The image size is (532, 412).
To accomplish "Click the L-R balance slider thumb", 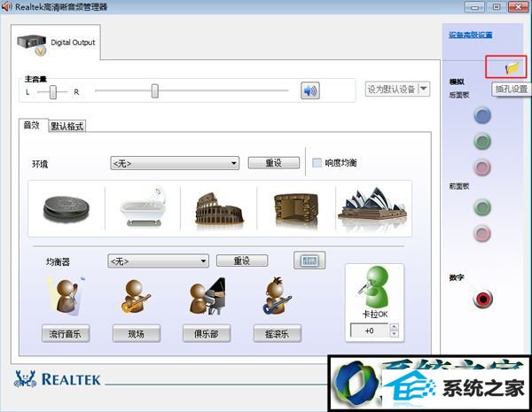I will pos(53,92).
